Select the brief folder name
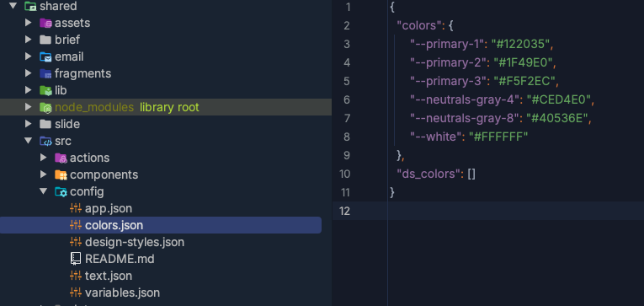This screenshot has width=644, height=306. [67, 40]
